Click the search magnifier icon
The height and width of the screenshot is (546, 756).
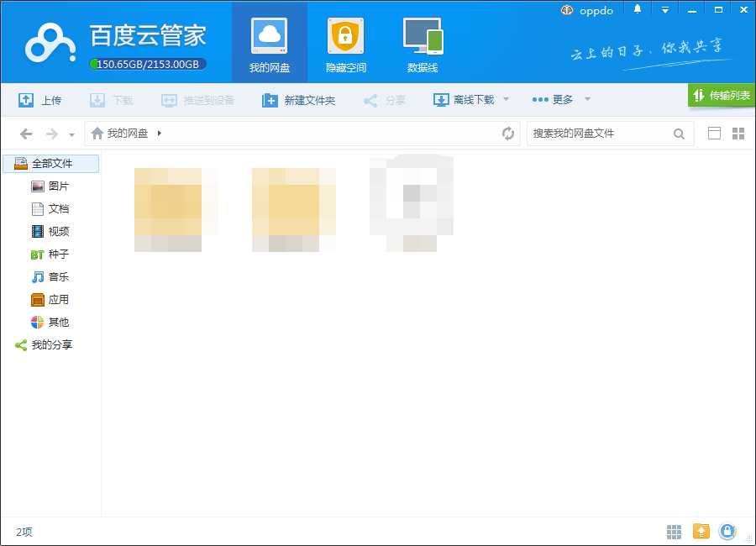click(679, 134)
